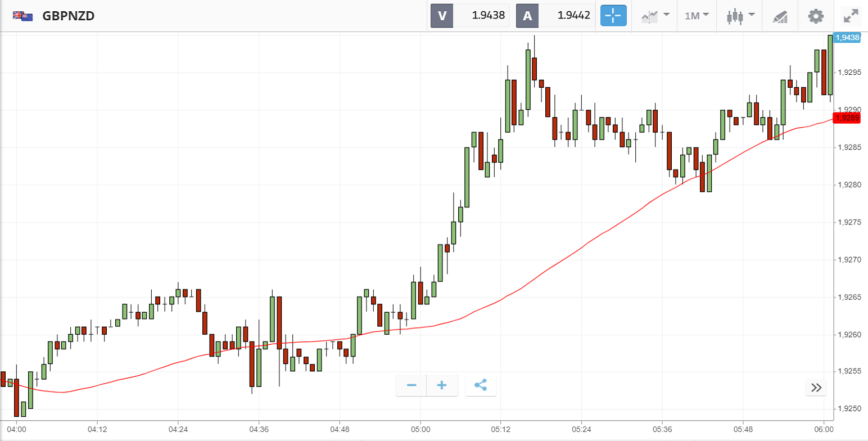
Task: Click the V sell button
Action: [x=442, y=16]
